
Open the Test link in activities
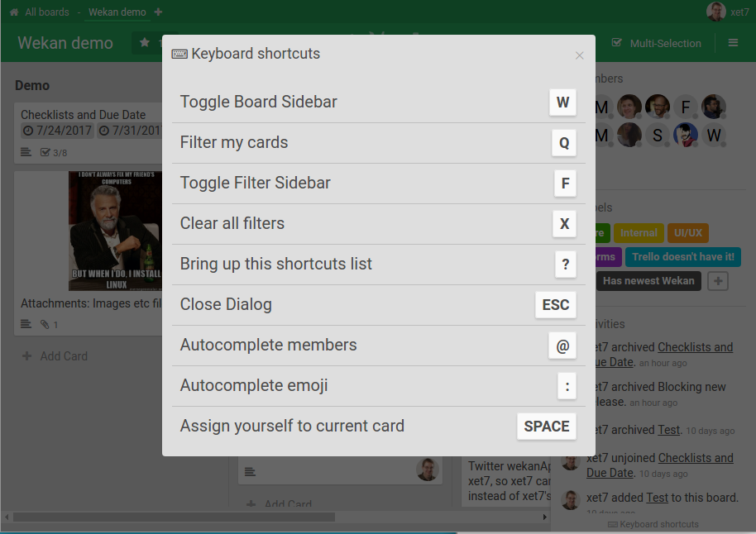click(667, 429)
